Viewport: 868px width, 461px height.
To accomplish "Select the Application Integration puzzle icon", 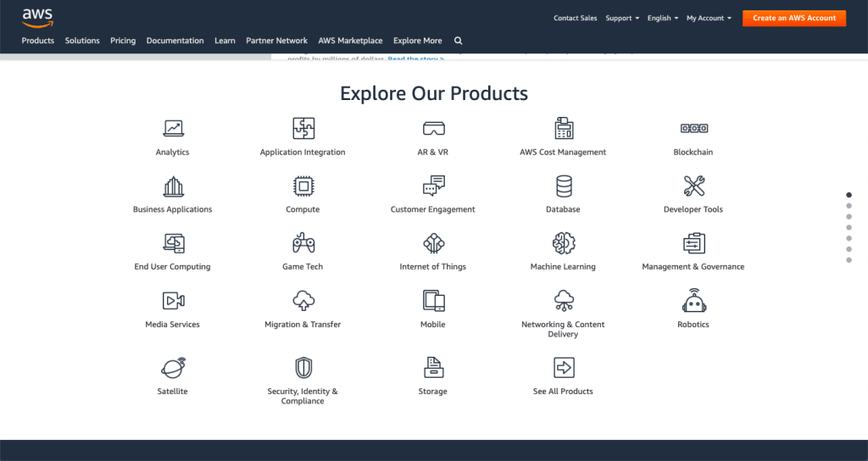I will [x=303, y=129].
